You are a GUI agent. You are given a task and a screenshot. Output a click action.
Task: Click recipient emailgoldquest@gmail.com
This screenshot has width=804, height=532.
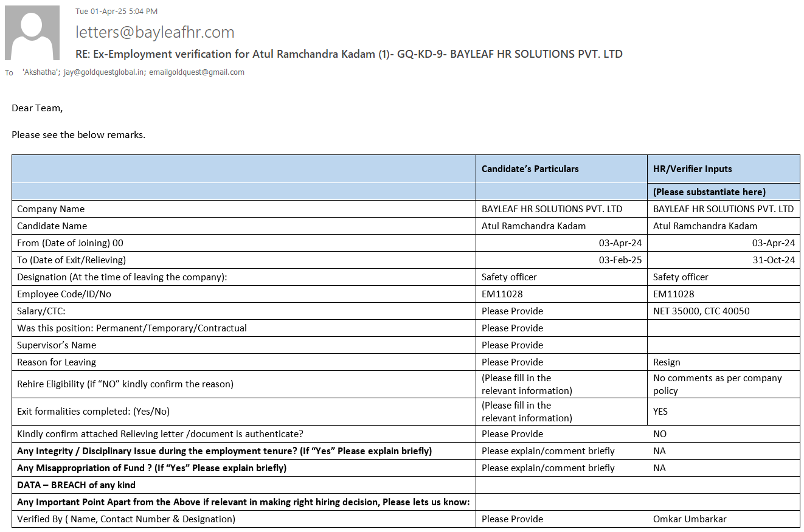(x=197, y=72)
